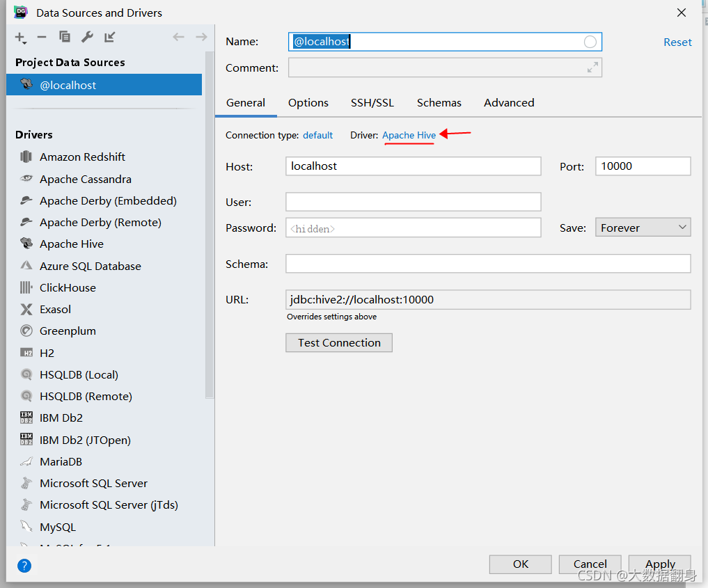This screenshot has height=588, width=708.
Task: Duplicate the data source via the copy icon
Action: (65, 37)
